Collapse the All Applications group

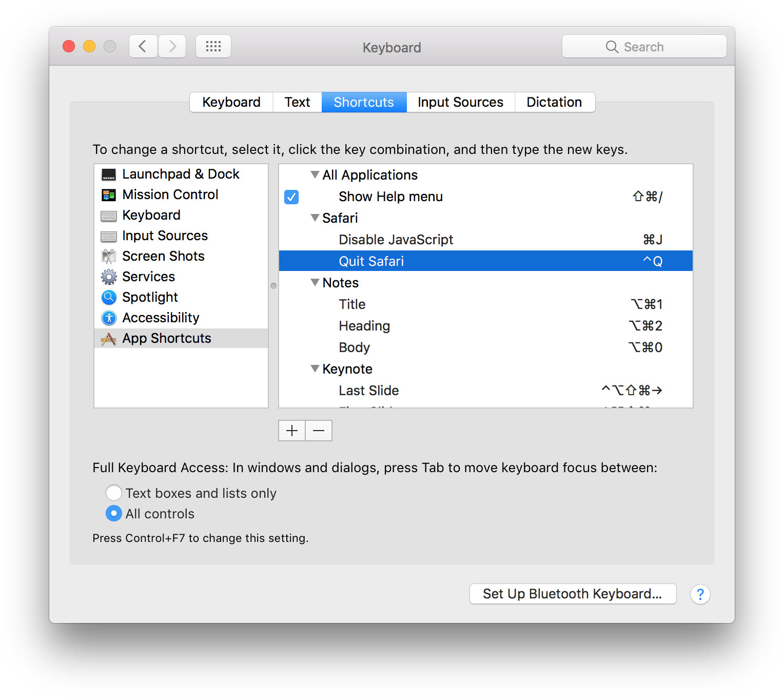click(x=315, y=175)
